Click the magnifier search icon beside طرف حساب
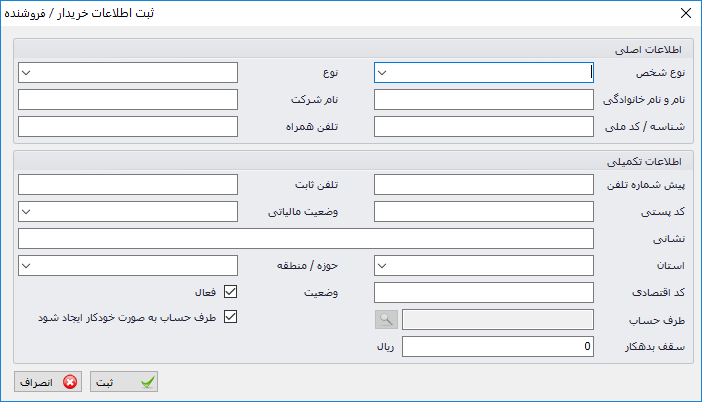This screenshot has width=702, height=402. tap(386, 319)
